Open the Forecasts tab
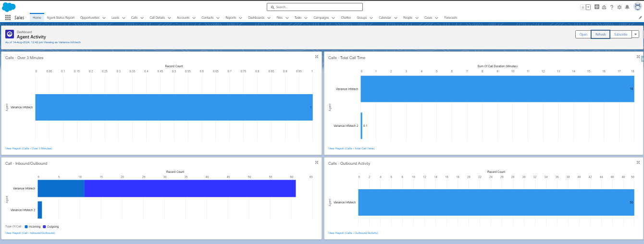 [x=450, y=17]
